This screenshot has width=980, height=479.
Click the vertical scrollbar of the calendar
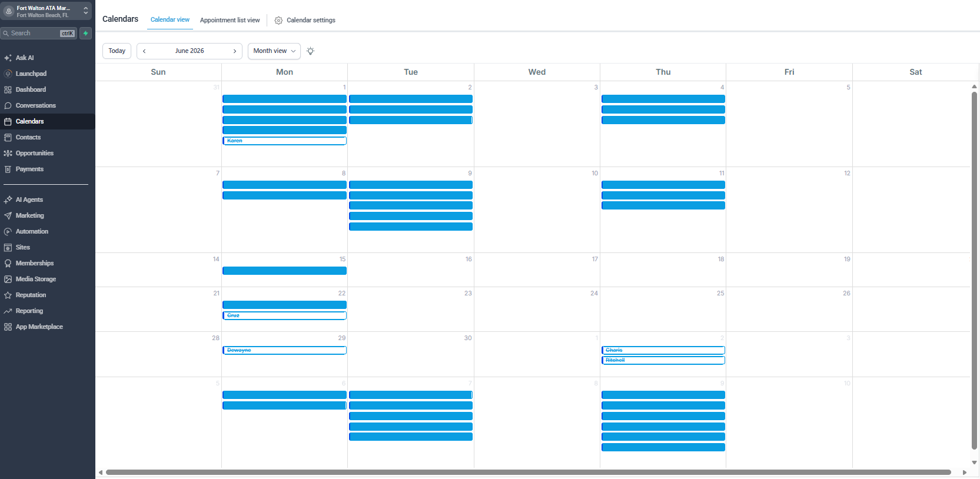coord(974,271)
